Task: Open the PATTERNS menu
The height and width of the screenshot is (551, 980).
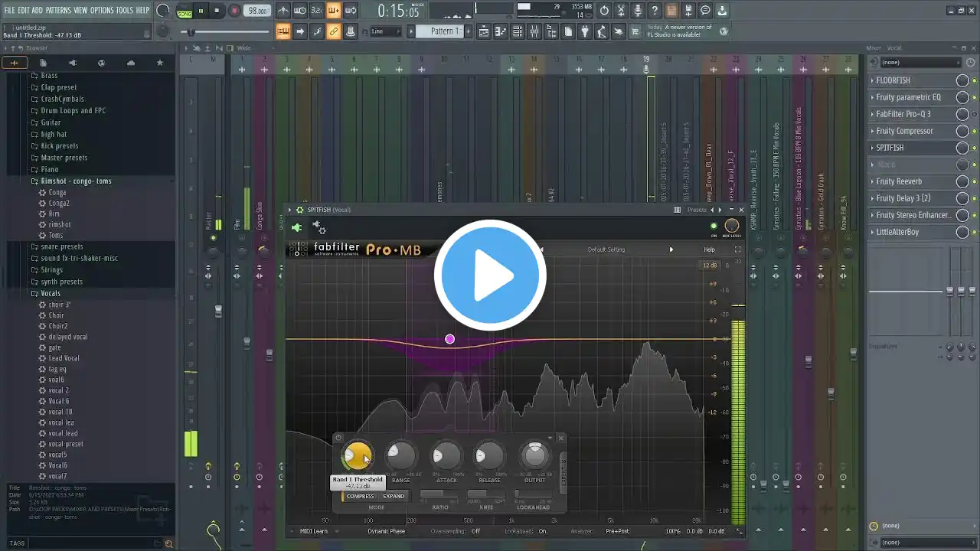Action: (58, 10)
